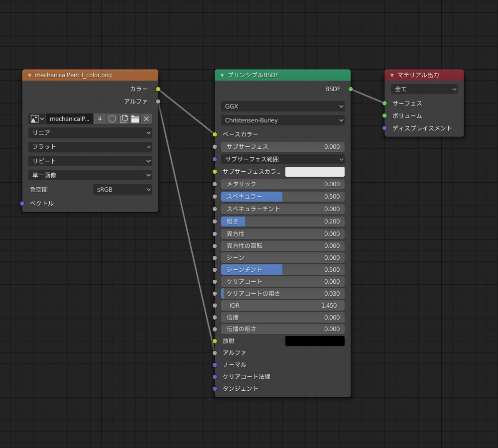Viewport: 498px width, 448px height.
Task: Click the white サブサーフェスカラー swatch
Action: click(x=315, y=172)
